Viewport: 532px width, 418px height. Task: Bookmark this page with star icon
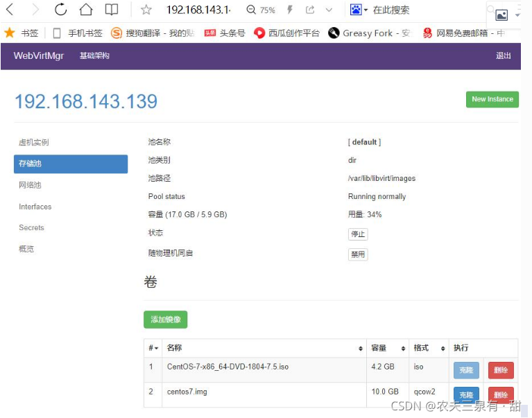(x=146, y=10)
